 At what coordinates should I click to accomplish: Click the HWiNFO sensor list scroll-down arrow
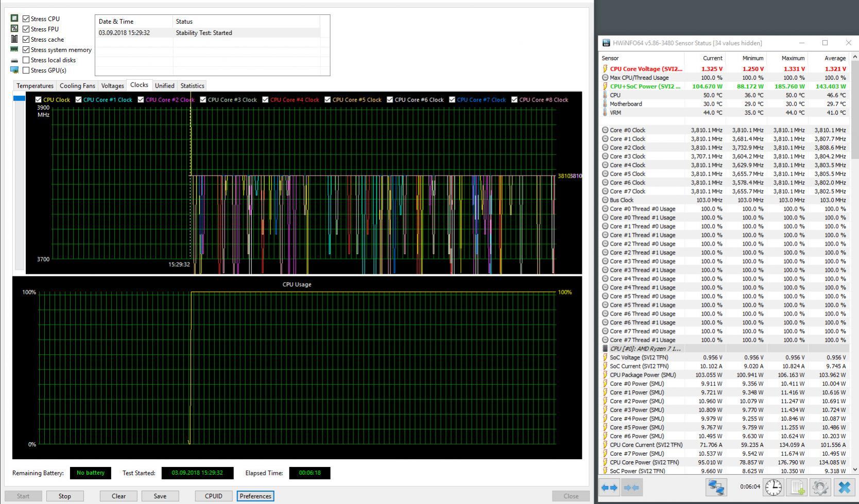pos(854,469)
